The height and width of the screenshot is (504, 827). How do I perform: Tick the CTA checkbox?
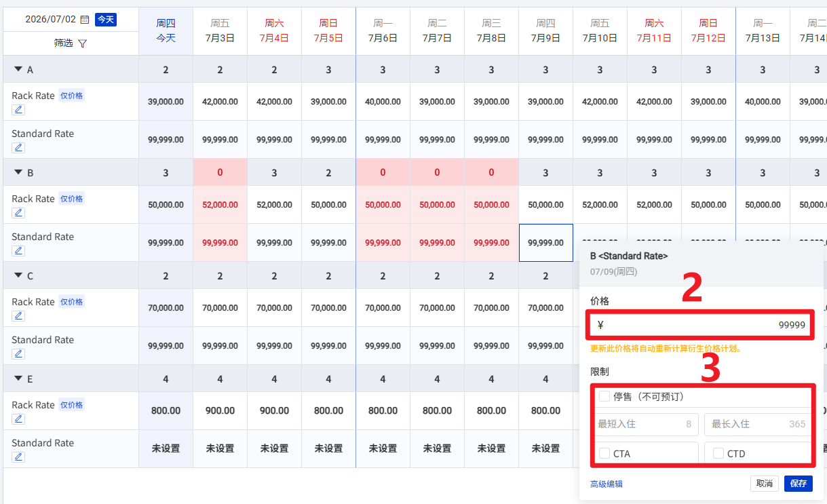click(x=604, y=453)
